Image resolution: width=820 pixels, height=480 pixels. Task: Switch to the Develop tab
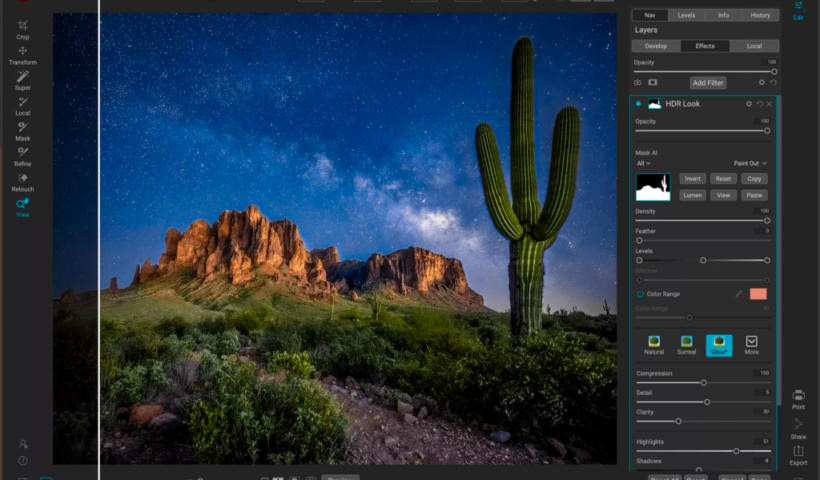coord(656,46)
